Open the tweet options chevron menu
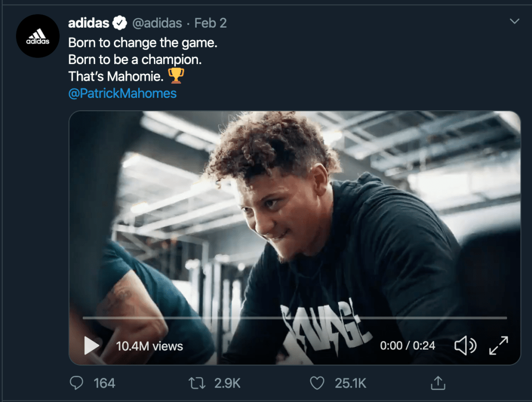The width and height of the screenshot is (532, 402). pos(514,21)
